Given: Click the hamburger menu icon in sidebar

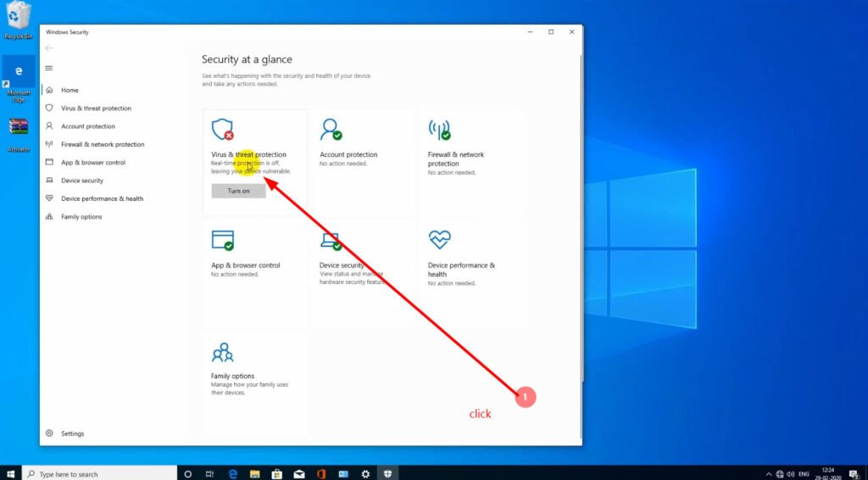Looking at the screenshot, I should (x=48, y=68).
